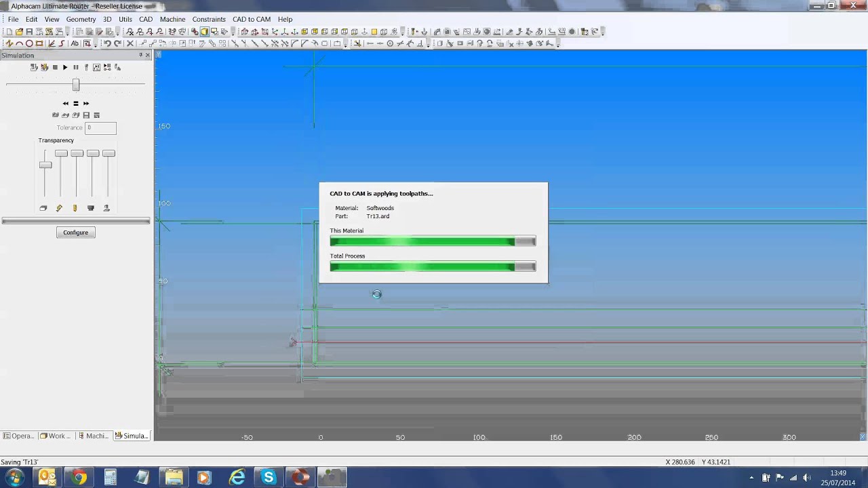Show hidden system tray icons arrow

(751, 478)
